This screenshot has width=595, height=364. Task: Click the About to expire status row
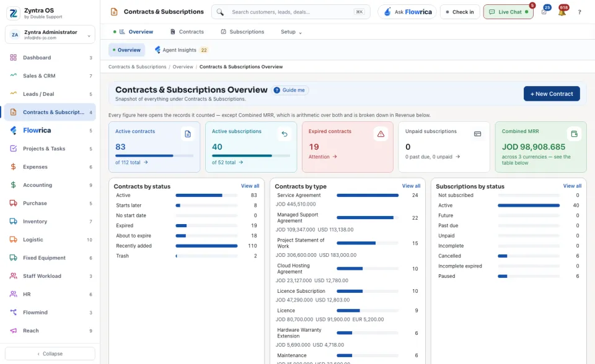point(187,235)
